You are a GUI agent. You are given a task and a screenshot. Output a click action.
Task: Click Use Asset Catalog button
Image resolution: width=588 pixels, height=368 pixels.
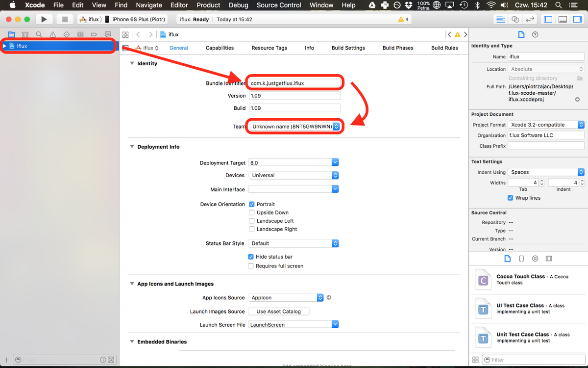278,311
